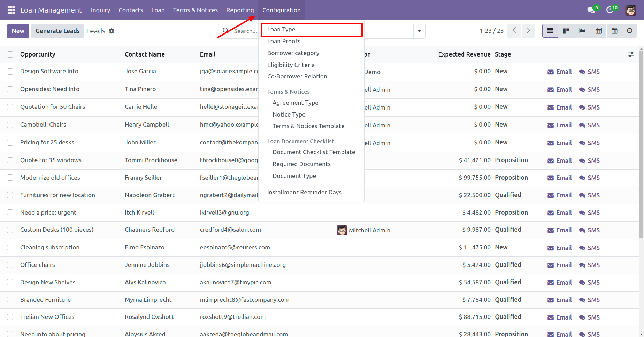Image resolution: width=644 pixels, height=337 pixels.
Task: Check the Opensides: Need Info row
Action: [x=10, y=89]
